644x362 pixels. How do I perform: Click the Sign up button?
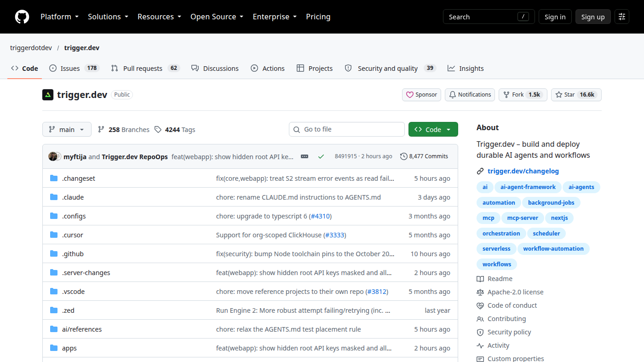593,17
